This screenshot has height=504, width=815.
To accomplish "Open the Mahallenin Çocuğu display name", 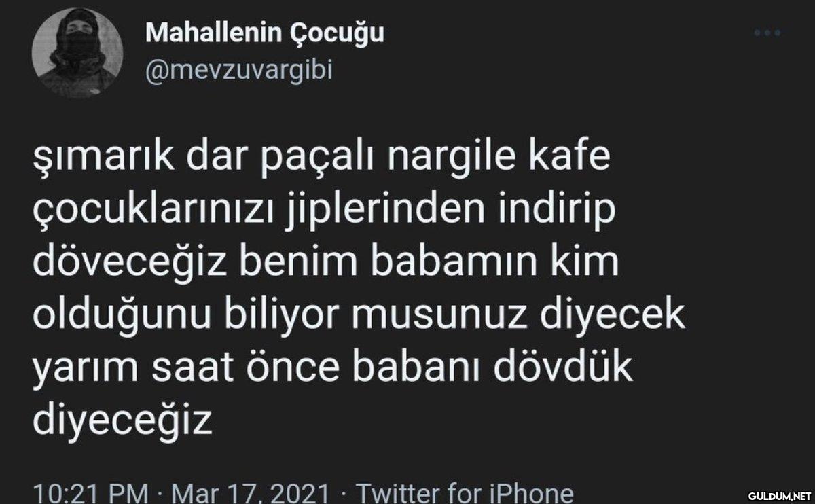I will pos(265,33).
